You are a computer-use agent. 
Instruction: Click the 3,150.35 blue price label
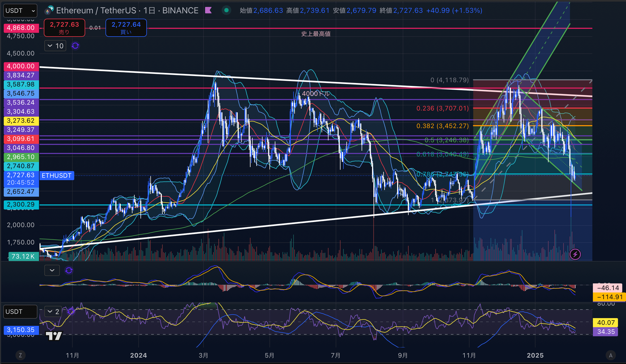coord(21,330)
